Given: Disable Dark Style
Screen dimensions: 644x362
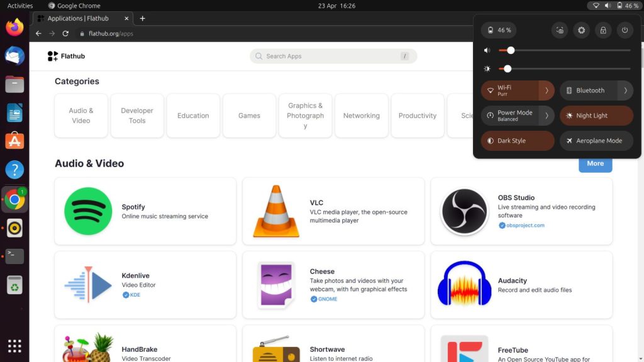Looking at the screenshot, I should click(x=517, y=141).
